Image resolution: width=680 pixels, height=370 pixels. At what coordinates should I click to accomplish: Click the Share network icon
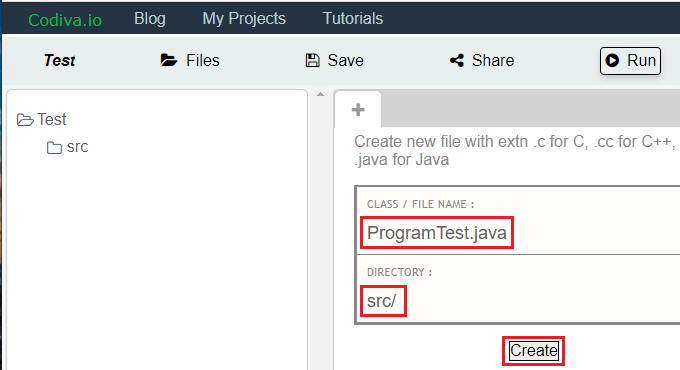coord(457,60)
